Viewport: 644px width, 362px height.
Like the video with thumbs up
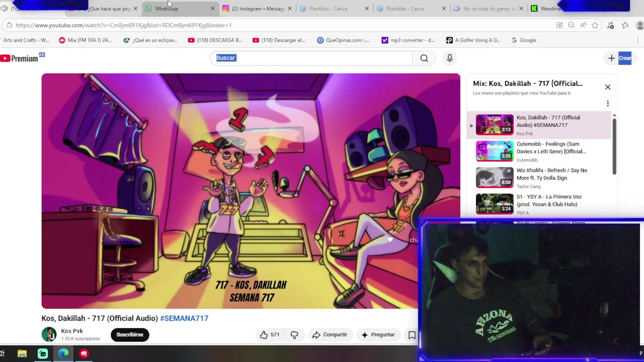click(270, 335)
